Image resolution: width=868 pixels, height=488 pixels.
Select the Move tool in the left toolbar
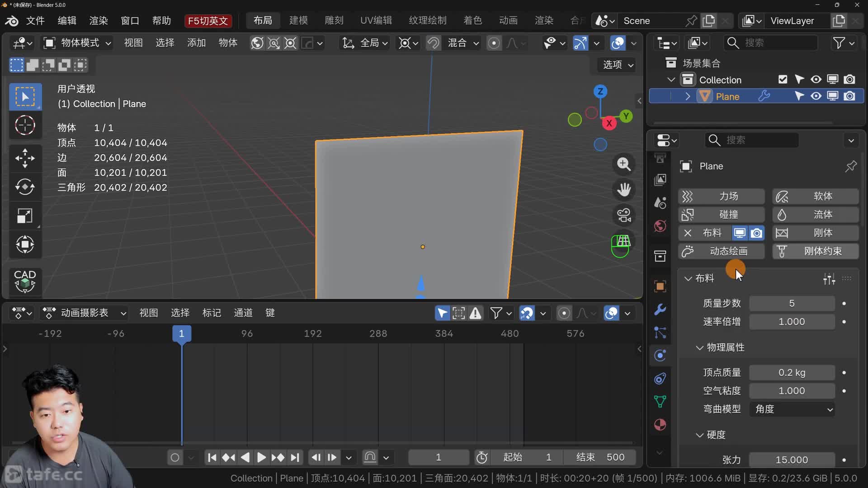click(25, 158)
